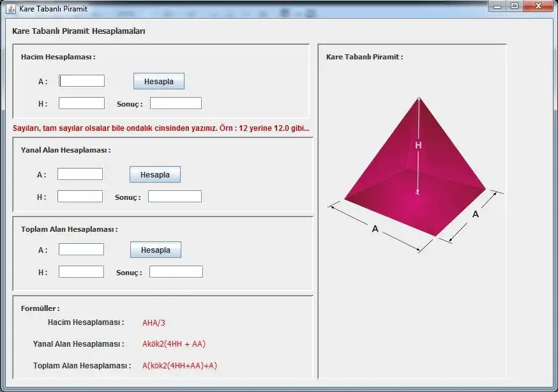The width and height of the screenshot is (558, 392).
Task: Focus the Sonuç field in Hacim Hesaplaması
Action: 176,103
